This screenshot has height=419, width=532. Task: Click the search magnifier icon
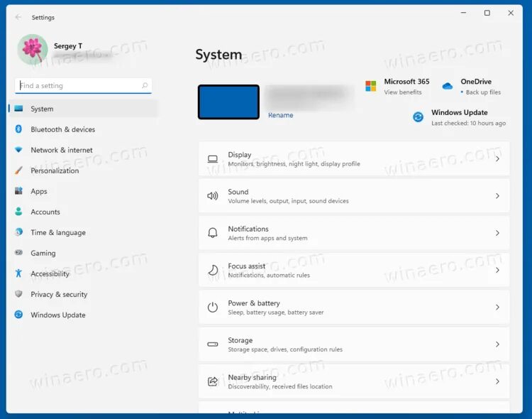click(x=145, y=85)
